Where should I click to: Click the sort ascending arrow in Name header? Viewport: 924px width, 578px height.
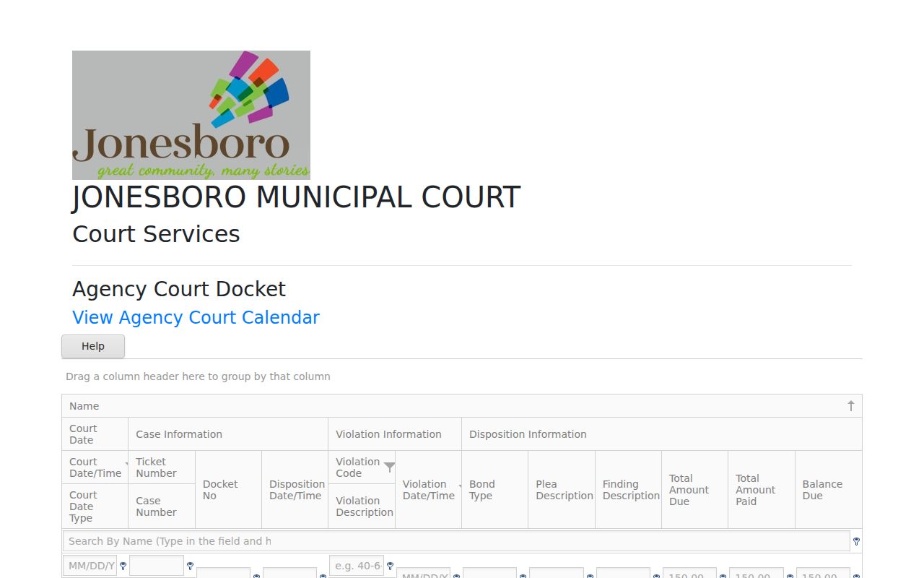850,406
